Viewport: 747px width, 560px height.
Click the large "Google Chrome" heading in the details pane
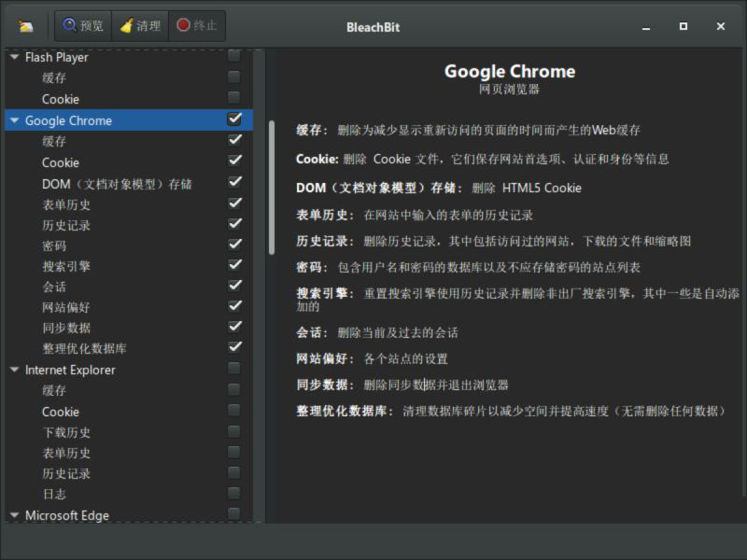[x=510, y=72]
